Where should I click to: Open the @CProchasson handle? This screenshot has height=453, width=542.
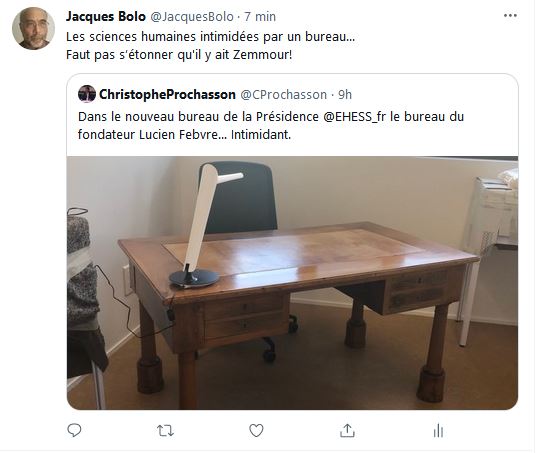(x=283, y=95)
